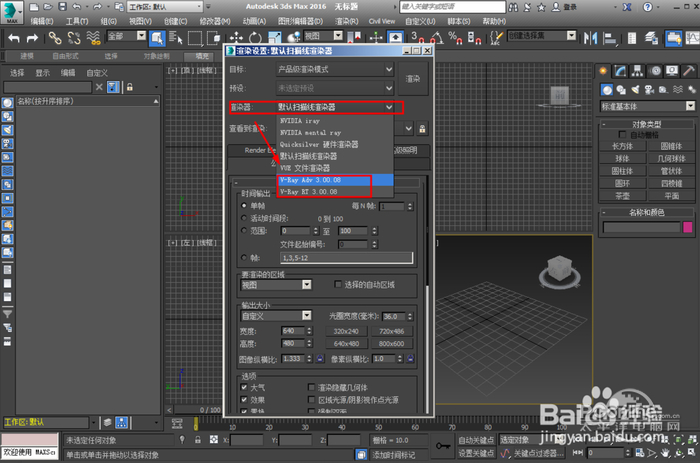Toggle the Angle Snap icon
Screen dimensions: 700x463
coord(437,38)
